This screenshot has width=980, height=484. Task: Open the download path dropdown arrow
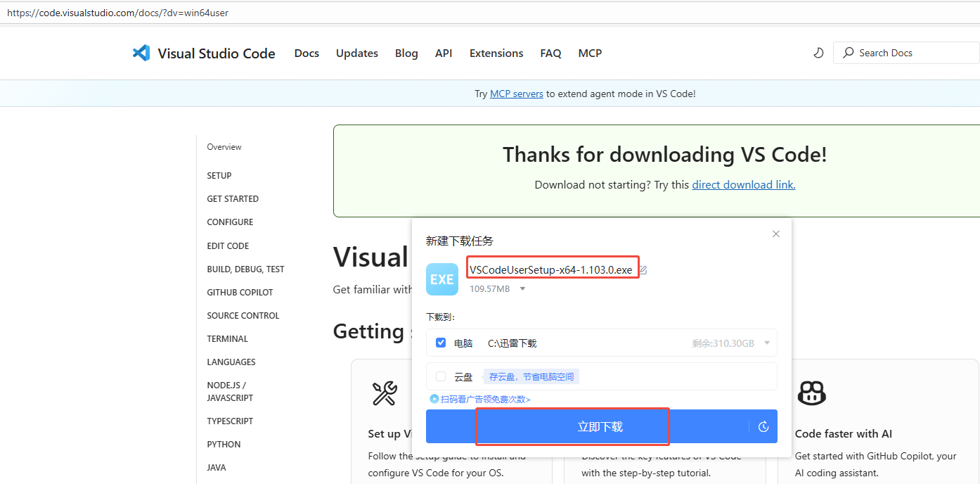click(x=766, y=343)
